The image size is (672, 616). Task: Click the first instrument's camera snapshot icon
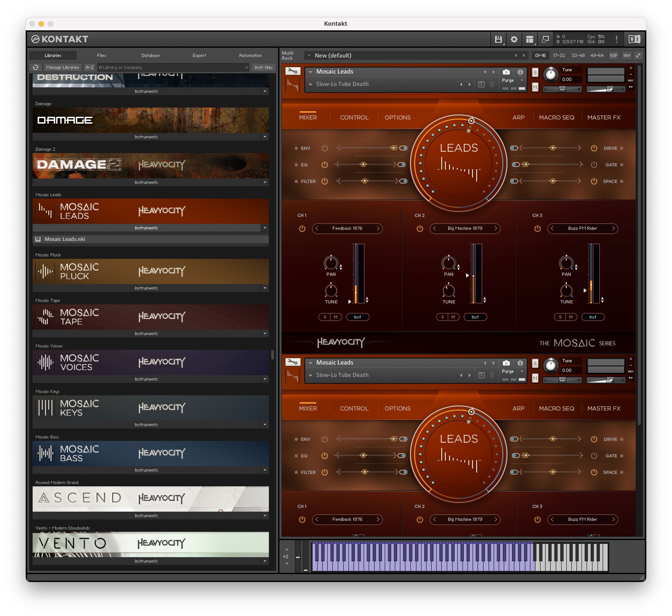(x=506, y=72)
